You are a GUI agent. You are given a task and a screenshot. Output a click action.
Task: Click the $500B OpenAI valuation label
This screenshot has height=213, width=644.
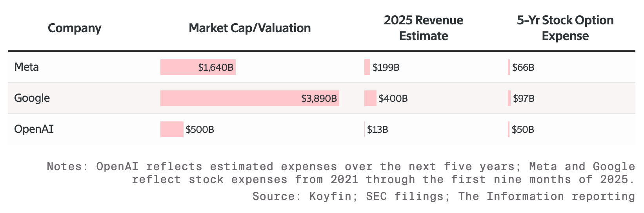click(x=200, y=129)
